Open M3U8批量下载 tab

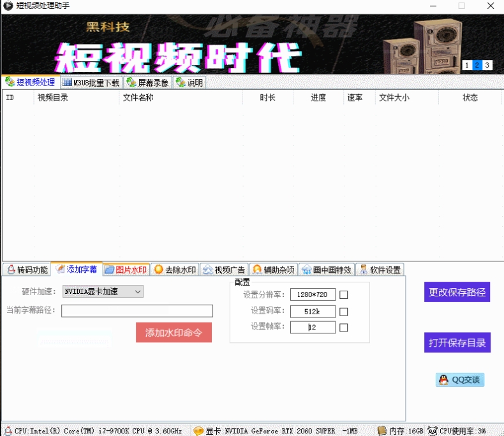coord(91,82)
